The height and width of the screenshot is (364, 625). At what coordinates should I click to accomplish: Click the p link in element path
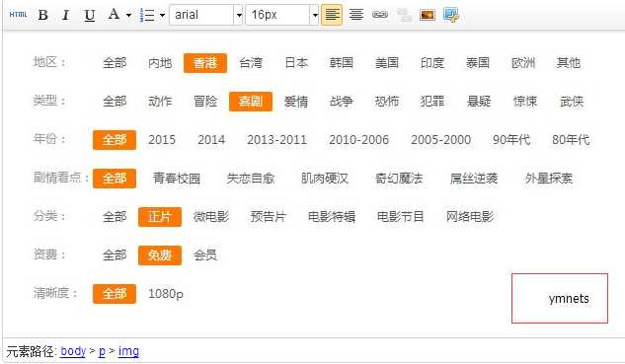[102, 351]
